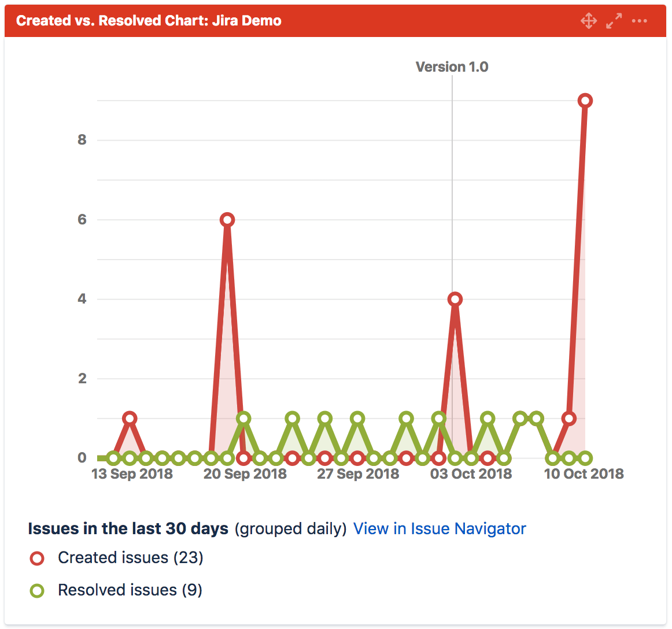Click the red data point at value 9
Image resolution: width=672 pixels, height=629 pixels.
point(585,101)
